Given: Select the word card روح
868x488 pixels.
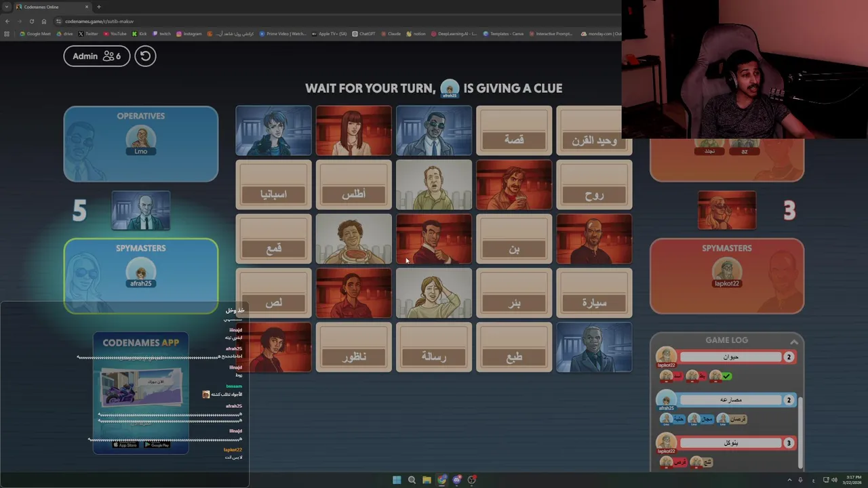Looking at the screenshot, I should pyautogui.click(x=594, y=184).
